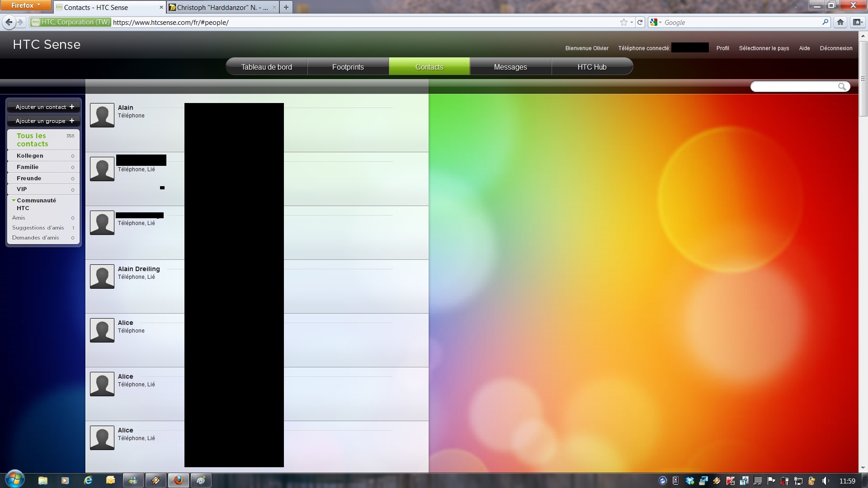Click the avatar of Alice labelled Téléphone
868x488 pixels.
coord(102,330)
